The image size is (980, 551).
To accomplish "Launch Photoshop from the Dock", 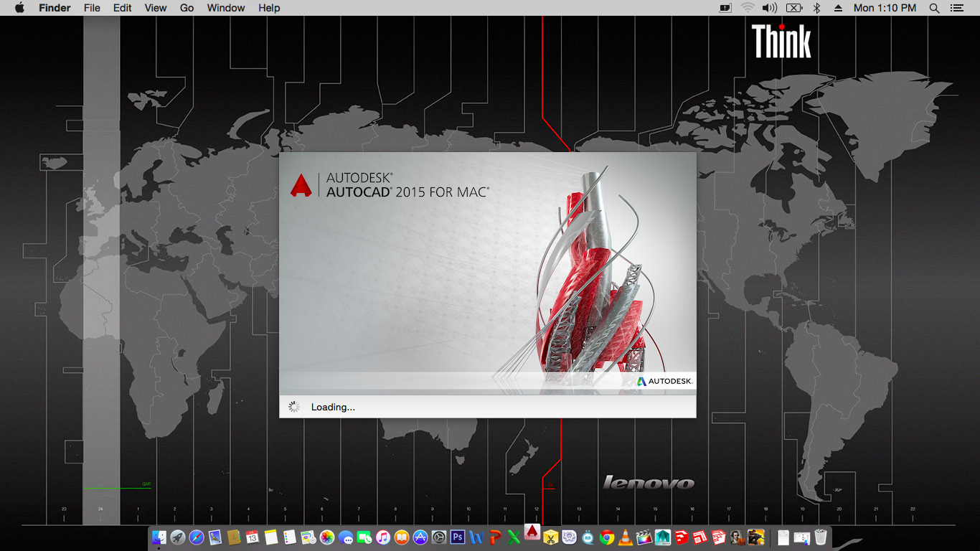I will [457, 537].
